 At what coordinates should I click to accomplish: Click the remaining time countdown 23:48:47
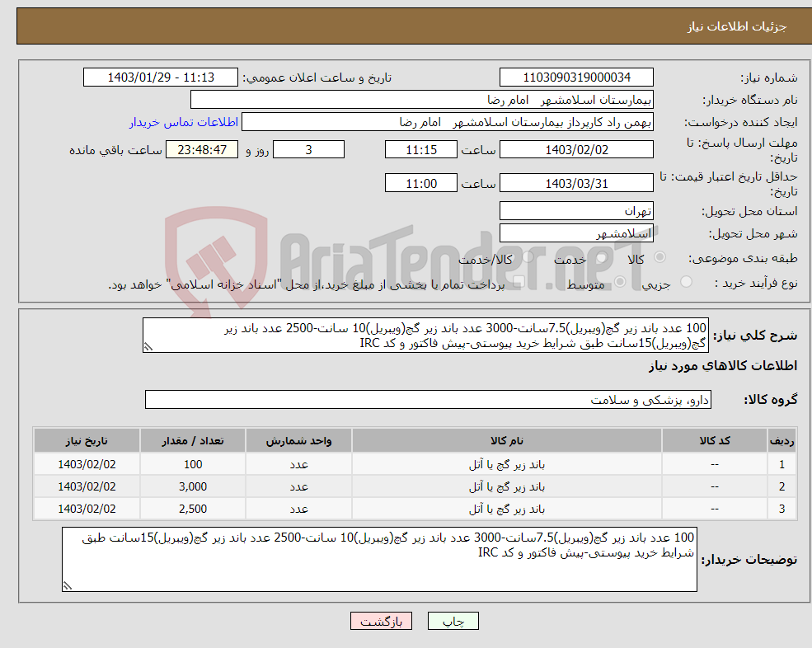point(202,150)
